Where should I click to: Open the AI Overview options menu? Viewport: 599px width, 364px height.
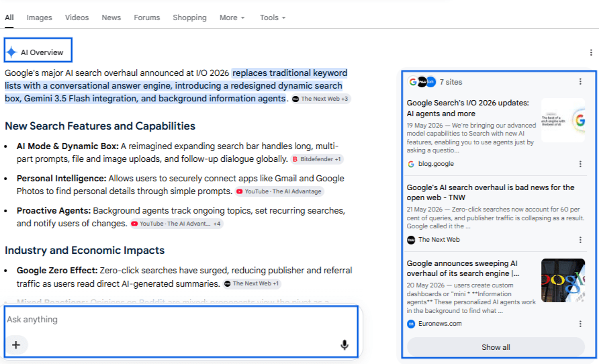click(x=590, y=52)
